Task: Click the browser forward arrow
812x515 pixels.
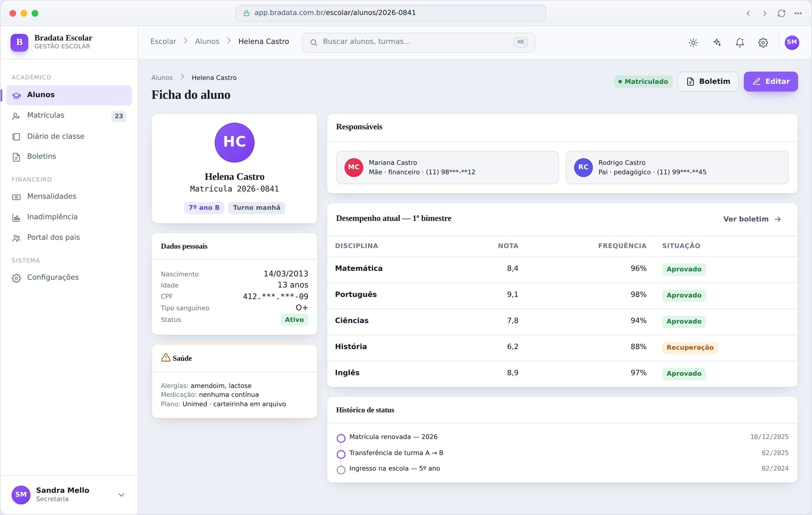Action: click(765, 13)
